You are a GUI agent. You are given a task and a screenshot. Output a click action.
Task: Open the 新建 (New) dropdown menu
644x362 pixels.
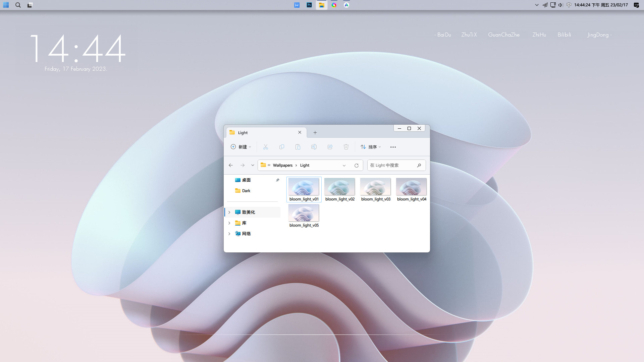click(x=241, y=147)
